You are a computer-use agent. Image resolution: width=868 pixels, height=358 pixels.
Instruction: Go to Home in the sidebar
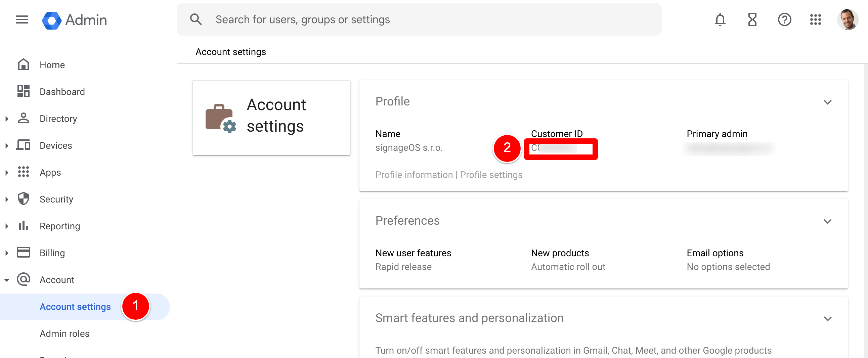click(x=52, y=65)
